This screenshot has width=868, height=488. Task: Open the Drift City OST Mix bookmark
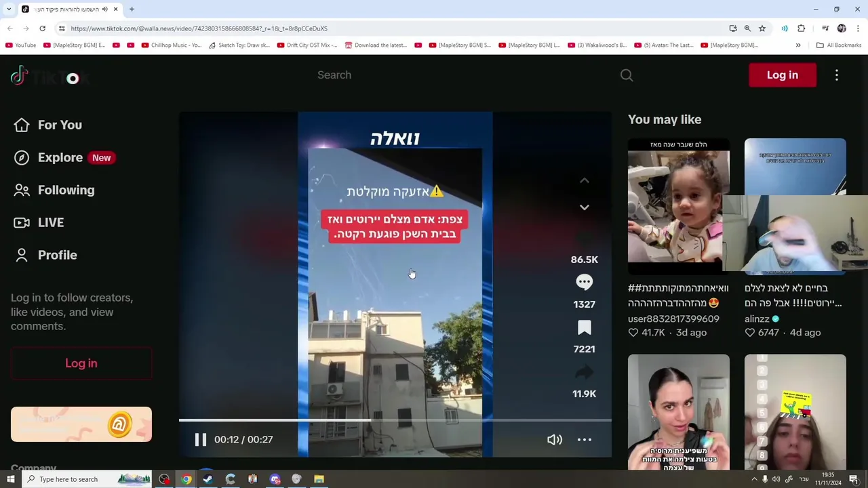[307, 45]
